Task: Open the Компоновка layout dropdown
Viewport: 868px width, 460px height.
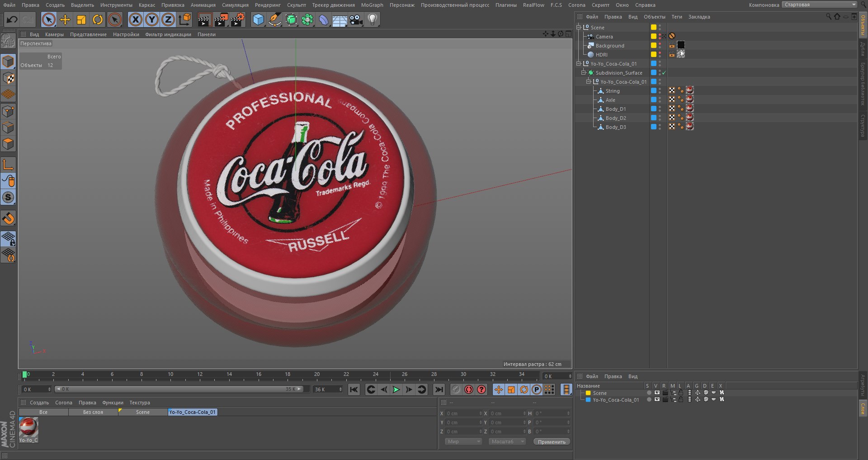Action: pos(820,5)
